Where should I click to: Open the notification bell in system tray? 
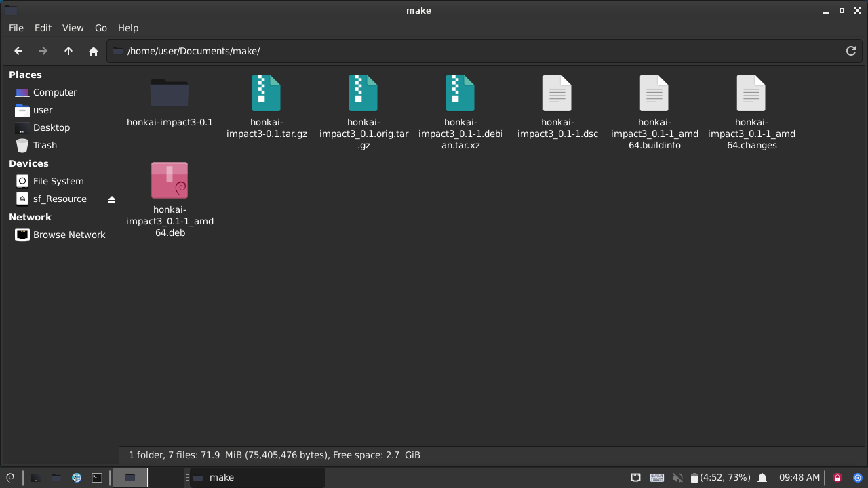(762, 478)
